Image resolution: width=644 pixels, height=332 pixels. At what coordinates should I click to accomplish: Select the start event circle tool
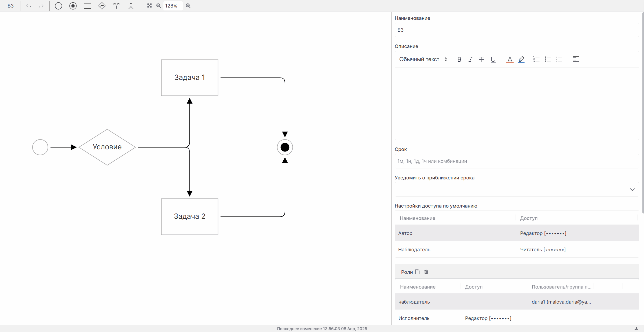pyautogui.click(x=58, y=6)
